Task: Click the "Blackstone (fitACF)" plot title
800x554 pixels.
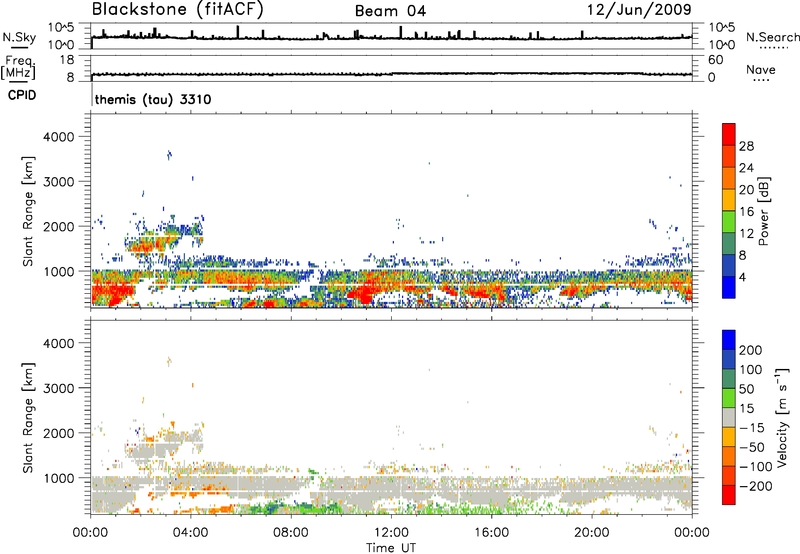Action: [177, 9]
